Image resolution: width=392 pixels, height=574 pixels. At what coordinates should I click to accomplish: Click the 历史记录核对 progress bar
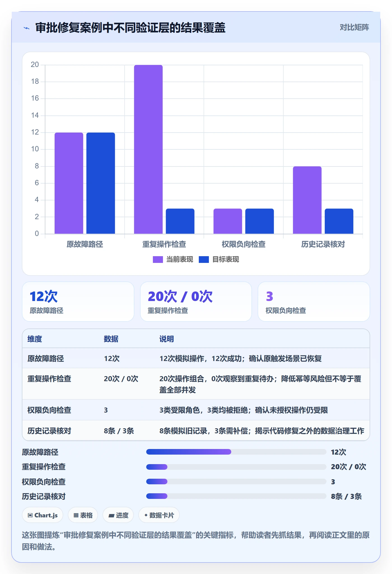[236, 496]
